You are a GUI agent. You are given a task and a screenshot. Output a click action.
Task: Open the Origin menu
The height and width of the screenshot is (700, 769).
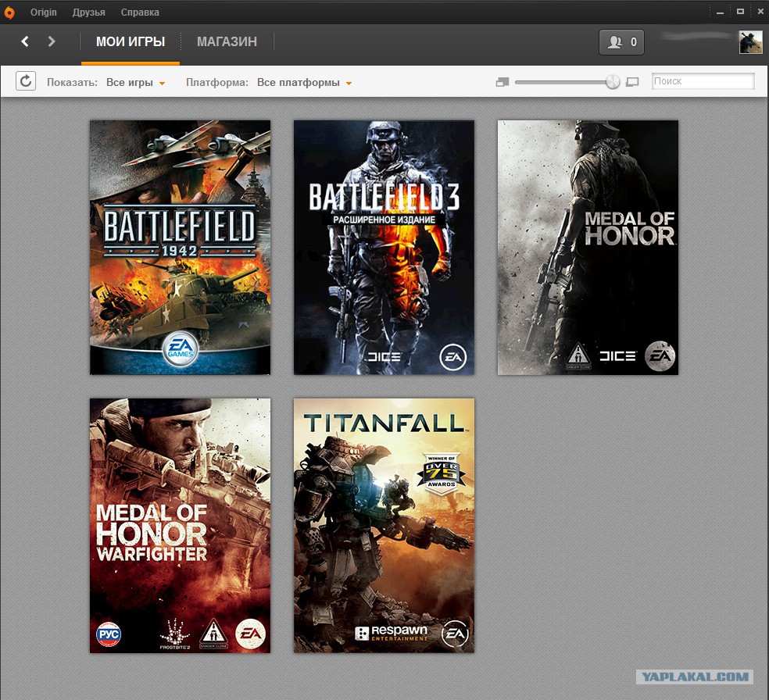coord(44,12)
